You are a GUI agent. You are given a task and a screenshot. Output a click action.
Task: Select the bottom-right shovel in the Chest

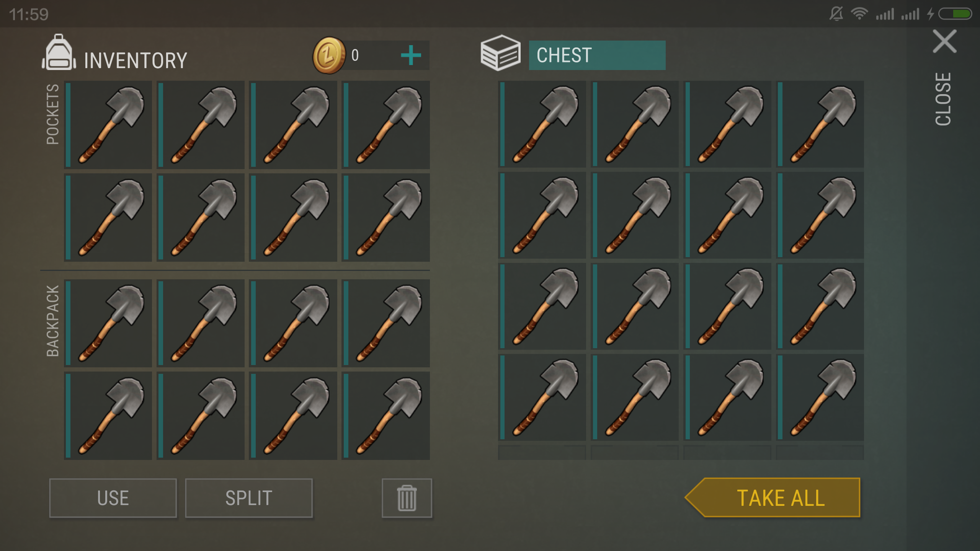[x=820, y=397]
